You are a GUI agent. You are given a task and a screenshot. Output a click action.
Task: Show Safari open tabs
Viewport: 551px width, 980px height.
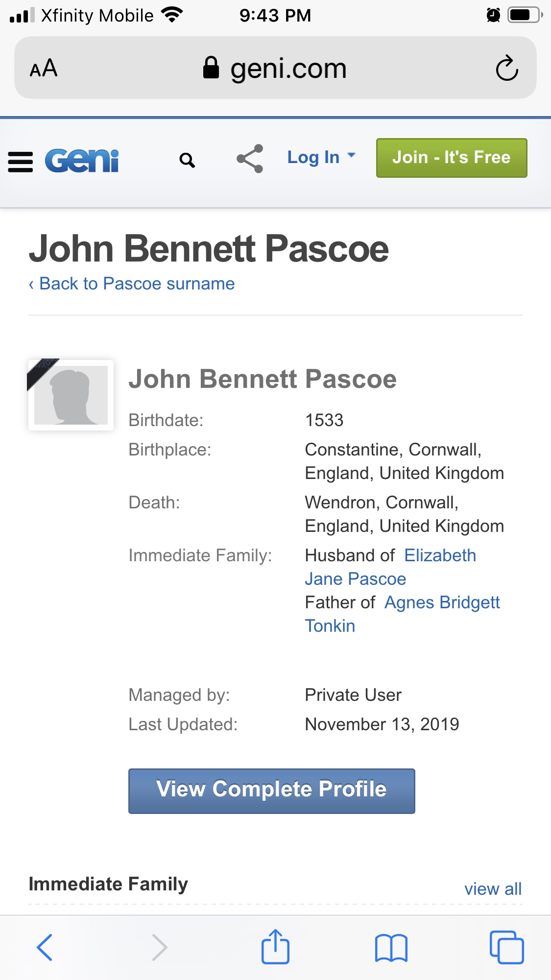coord(506,947)
